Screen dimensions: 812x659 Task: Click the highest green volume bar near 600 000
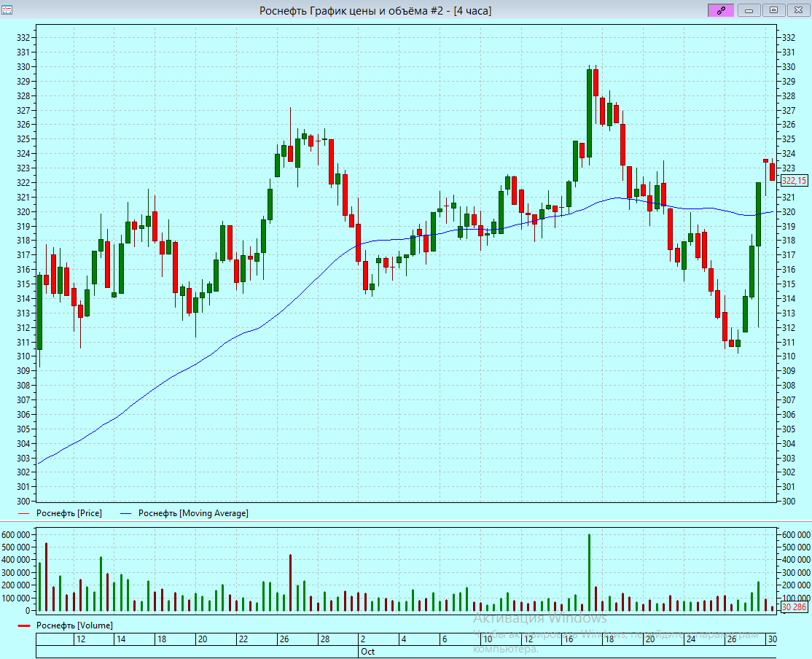590,572
